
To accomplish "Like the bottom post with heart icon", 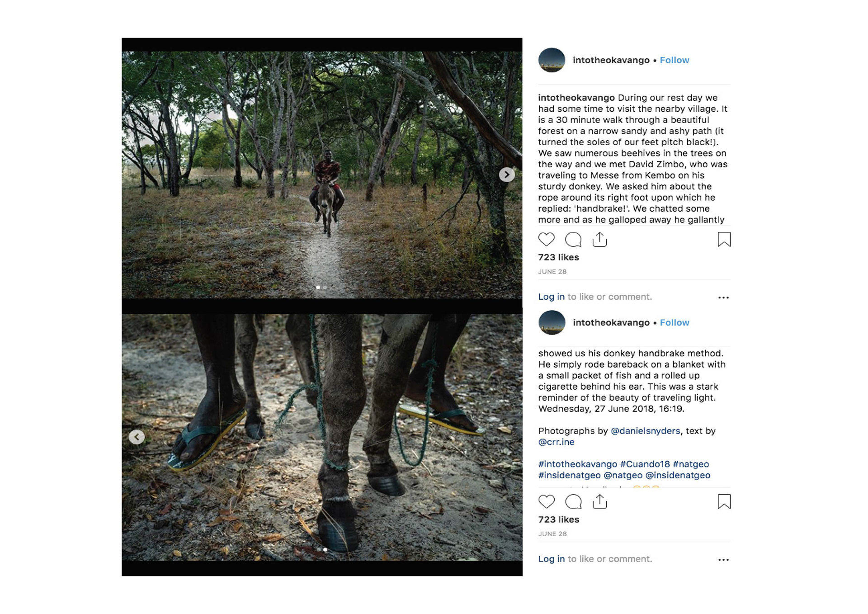I will (546, 501).
